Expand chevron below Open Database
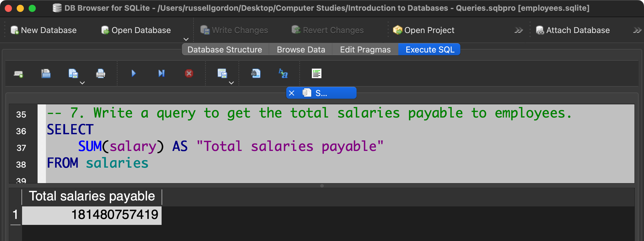644x241 pixels. point(186,39)
